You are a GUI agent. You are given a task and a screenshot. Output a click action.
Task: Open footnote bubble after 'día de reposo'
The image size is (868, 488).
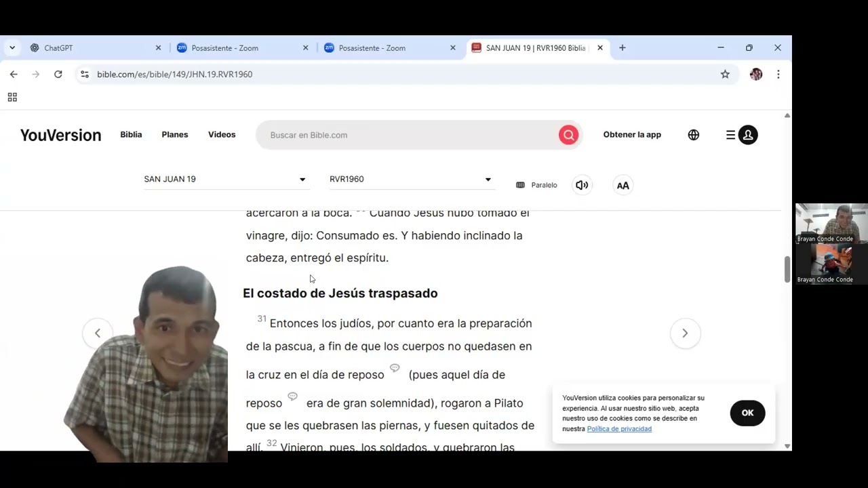pos(395,368)
